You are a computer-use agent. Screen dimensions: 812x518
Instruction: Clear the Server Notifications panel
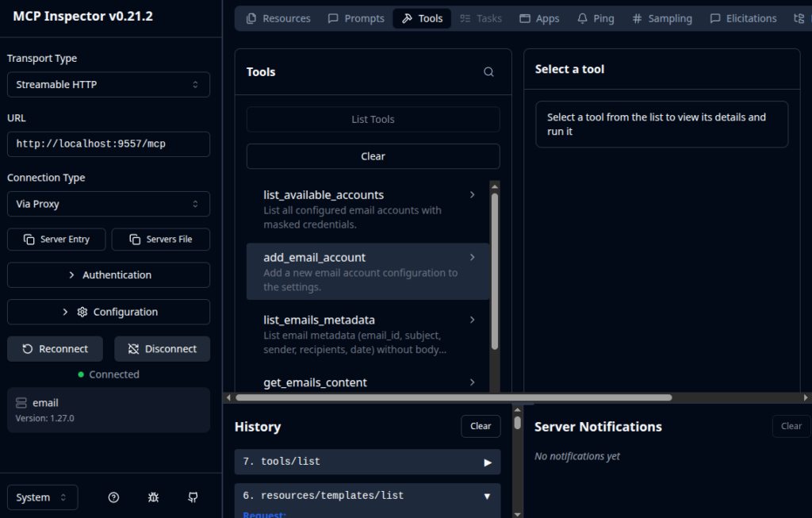pyautogui.click(x=791, y=426)
